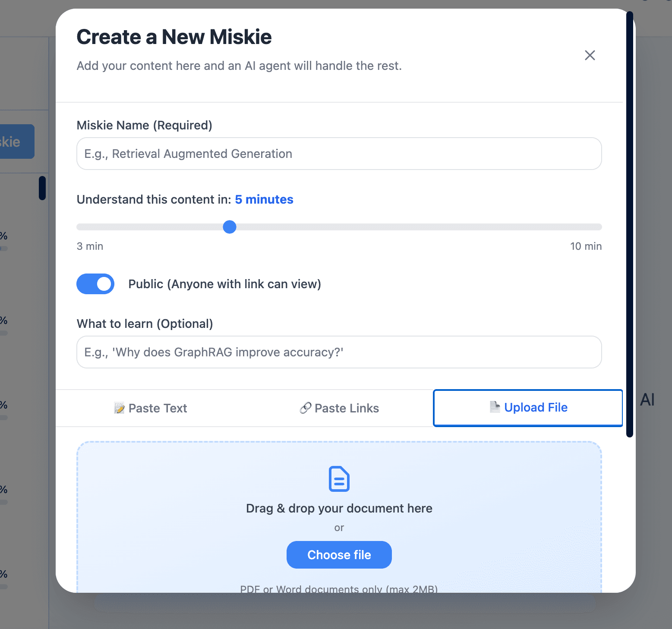Click the X icon to close the dialog
This screenshot has height=629, width=672.
(590, 55)
